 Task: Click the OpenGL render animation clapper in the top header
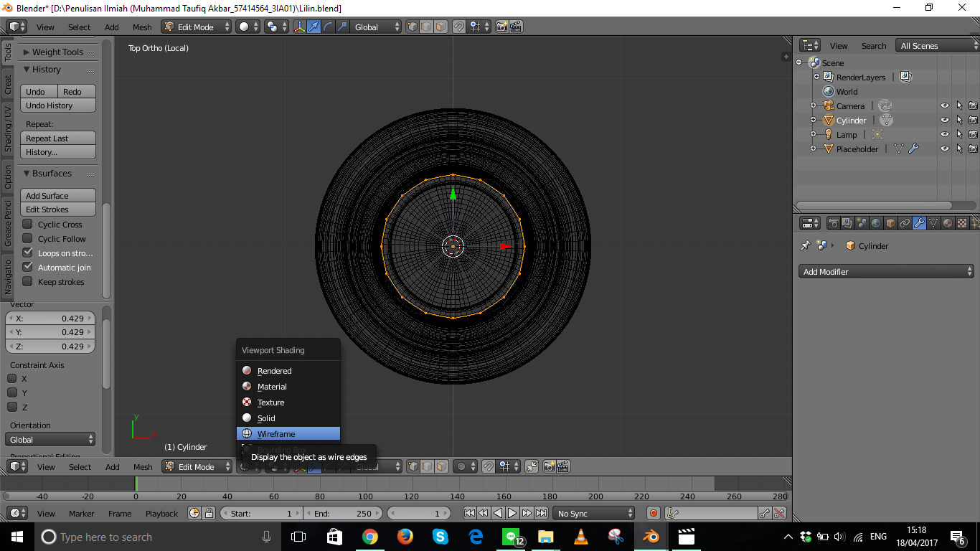point(516,27)
